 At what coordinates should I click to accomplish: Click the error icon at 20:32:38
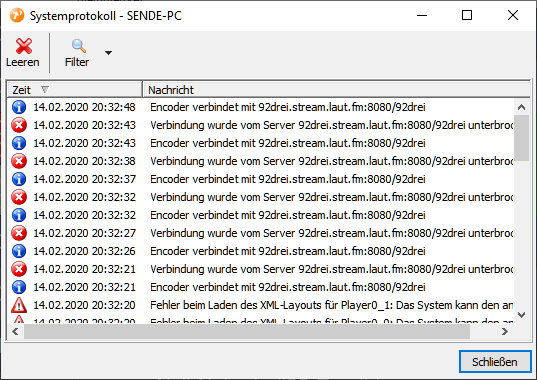19,161
